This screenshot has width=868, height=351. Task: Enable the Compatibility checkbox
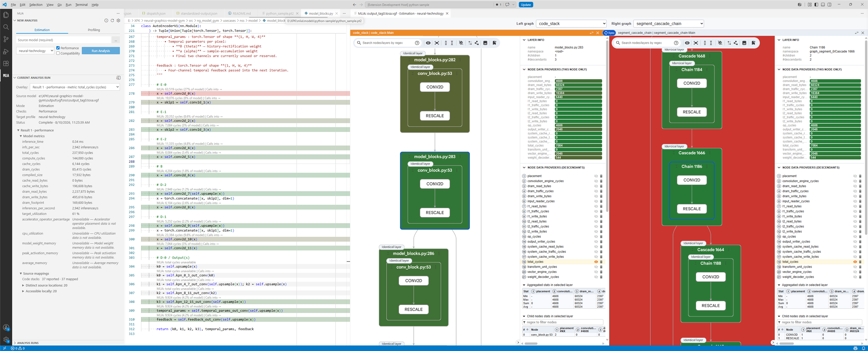tap(58, 53)
